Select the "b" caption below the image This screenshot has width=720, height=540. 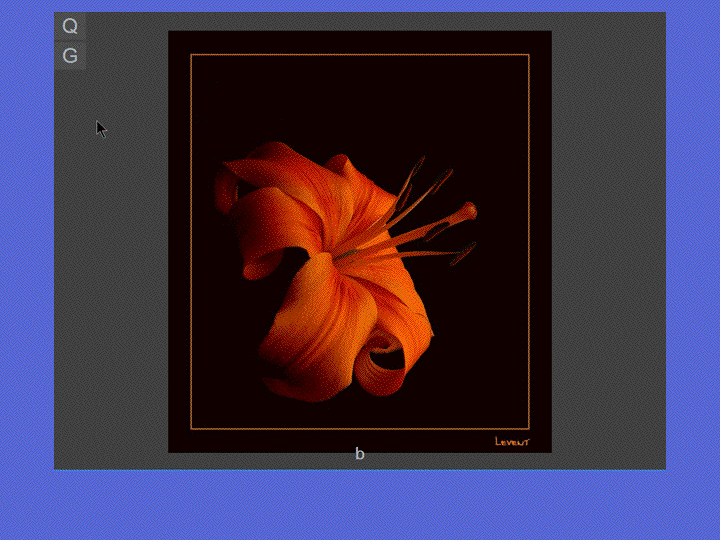tap(360, 454)
